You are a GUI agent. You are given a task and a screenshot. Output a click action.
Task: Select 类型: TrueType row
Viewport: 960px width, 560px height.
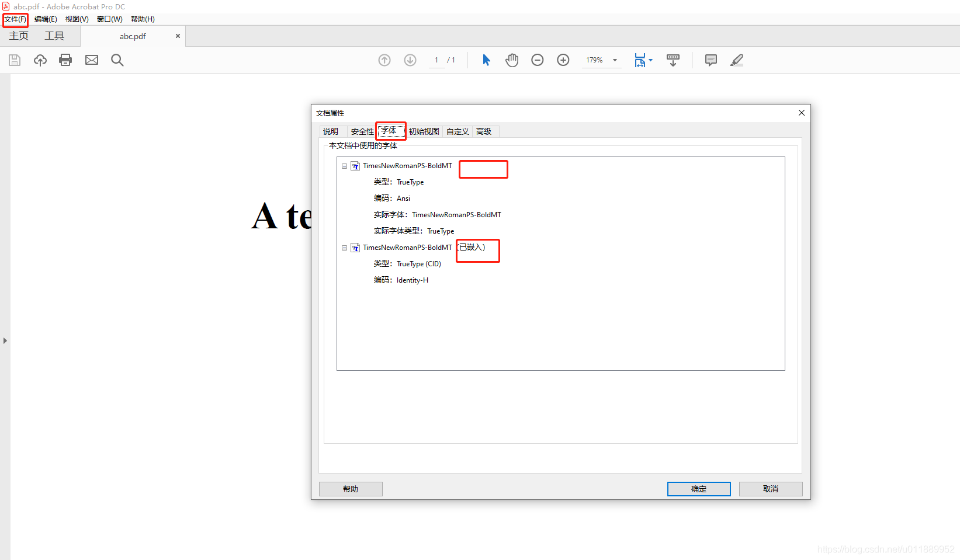[398, 182]
